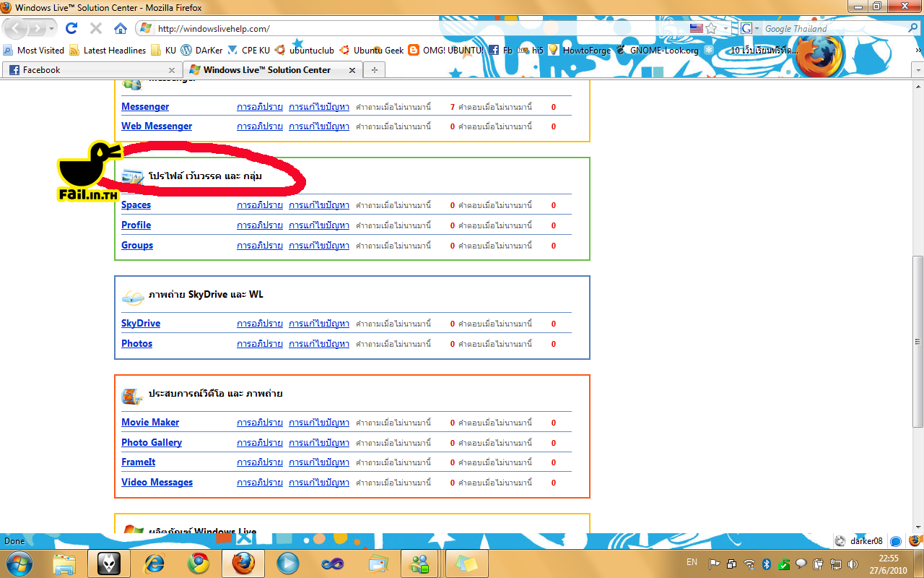Open the FrameIt link

click(x=139, y=462)
